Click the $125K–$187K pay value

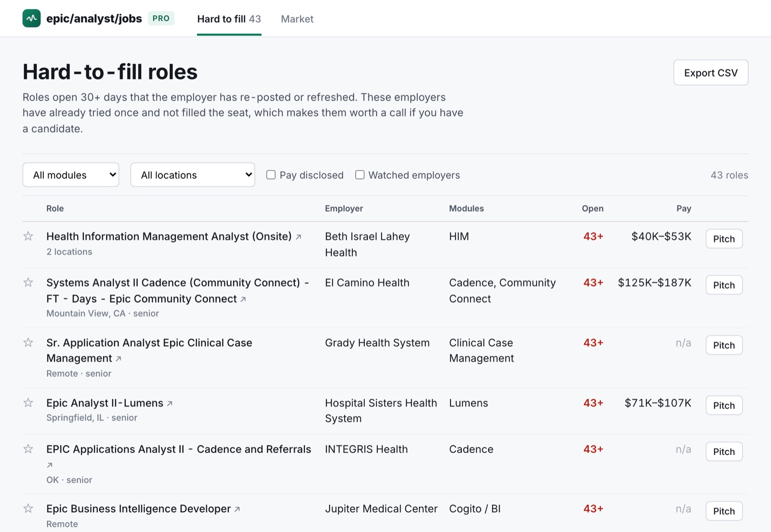[654, 283]
